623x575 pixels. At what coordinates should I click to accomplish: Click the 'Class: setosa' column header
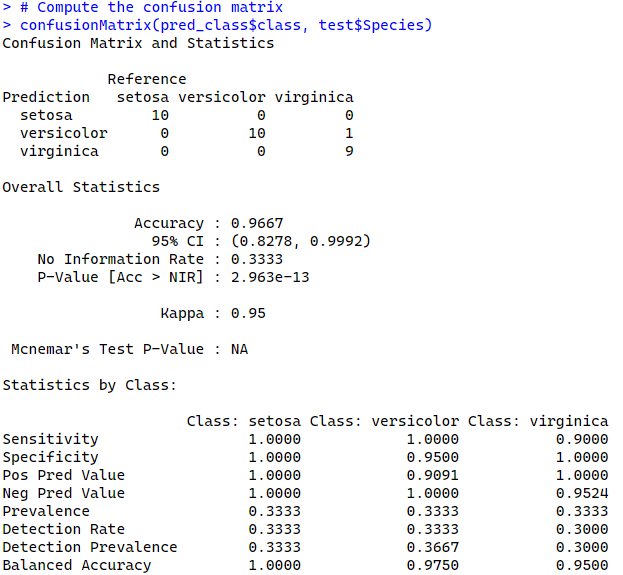(x=244, y=421)
